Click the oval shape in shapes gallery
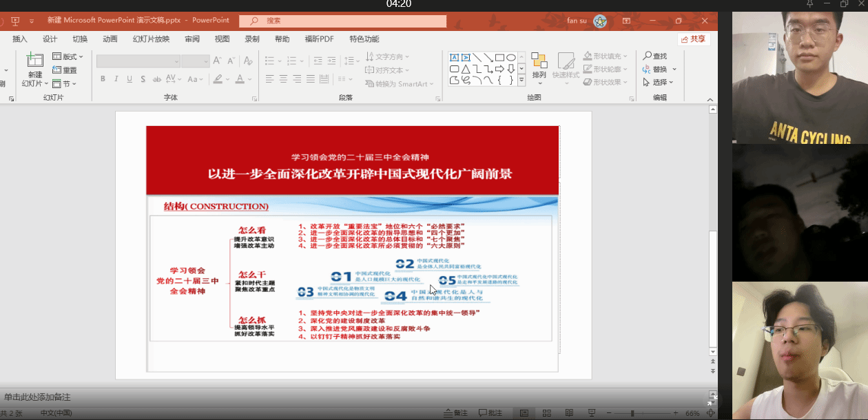Screen dimensions: 868x420 coord(510,57)
